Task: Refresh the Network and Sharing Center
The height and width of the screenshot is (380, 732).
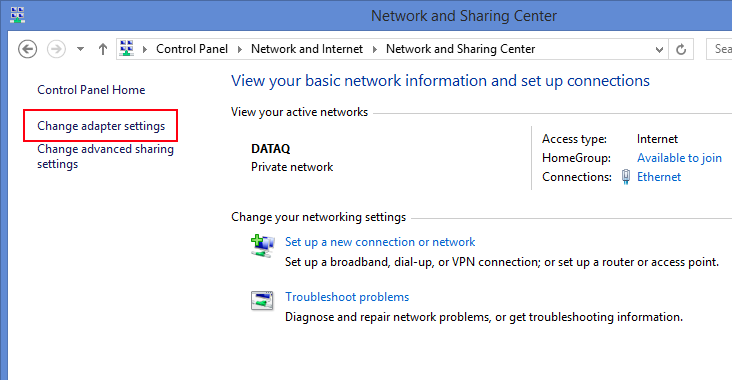Action: 681,49
